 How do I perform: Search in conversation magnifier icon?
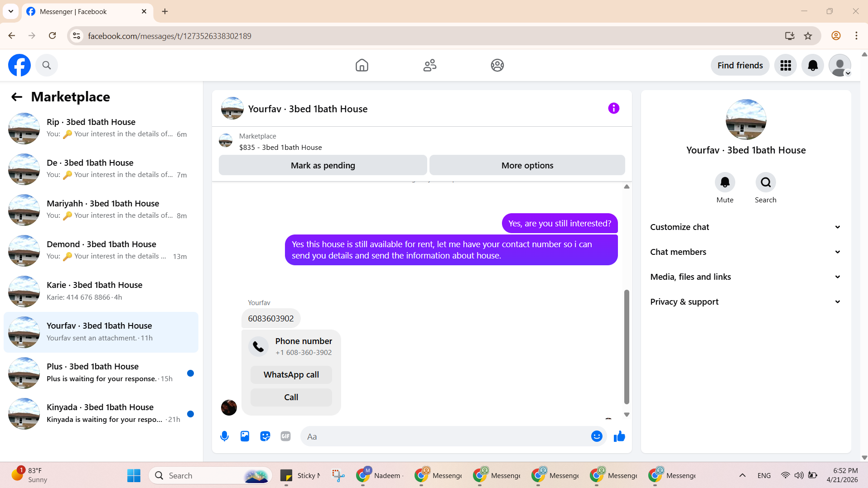click(x=766, y=182)
